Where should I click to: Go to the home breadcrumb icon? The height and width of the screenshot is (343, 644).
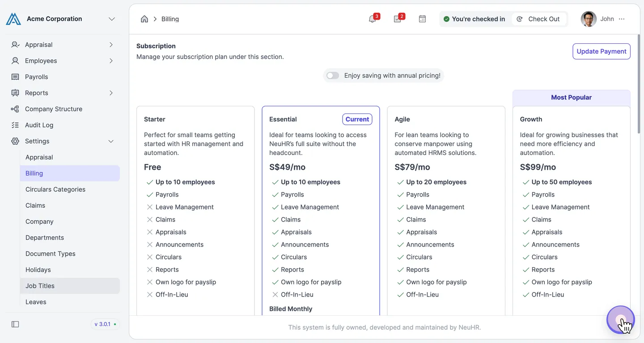coord(144,19)
